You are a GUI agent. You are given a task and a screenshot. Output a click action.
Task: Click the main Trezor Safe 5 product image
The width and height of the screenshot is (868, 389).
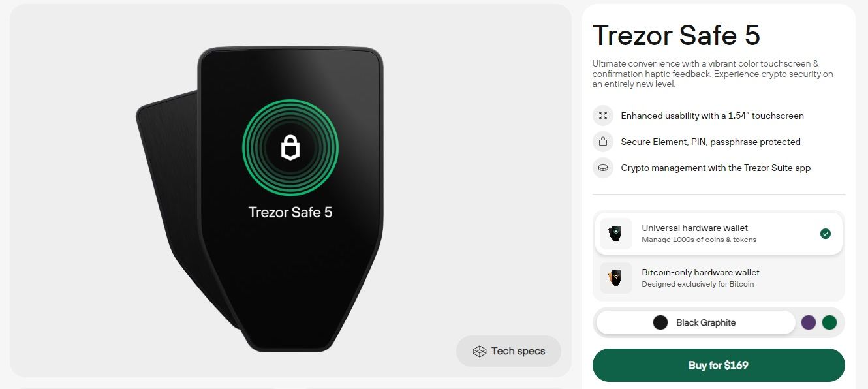259,199
